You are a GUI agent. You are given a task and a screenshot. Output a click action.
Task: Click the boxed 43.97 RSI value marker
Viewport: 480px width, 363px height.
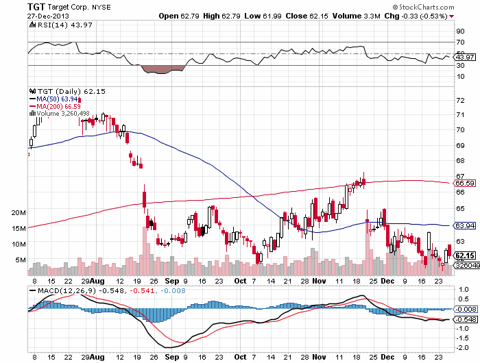(465, 57)
